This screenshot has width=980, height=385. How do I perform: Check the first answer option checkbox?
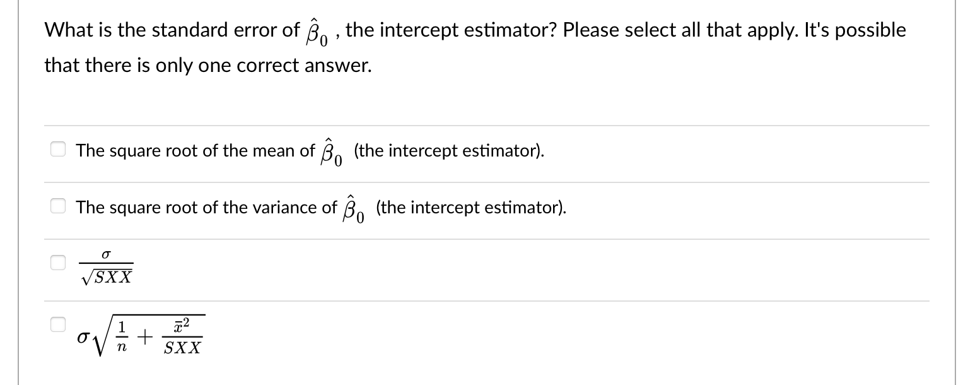(x=58, y=148)
